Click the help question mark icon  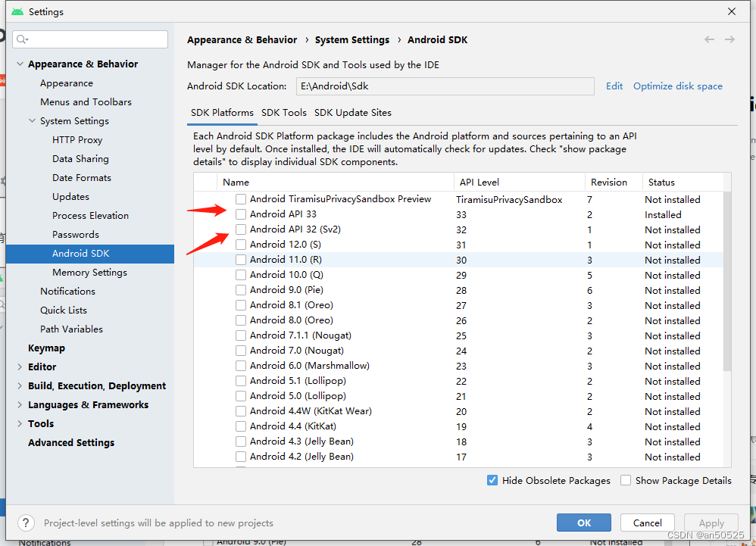(x=26, y=523)
